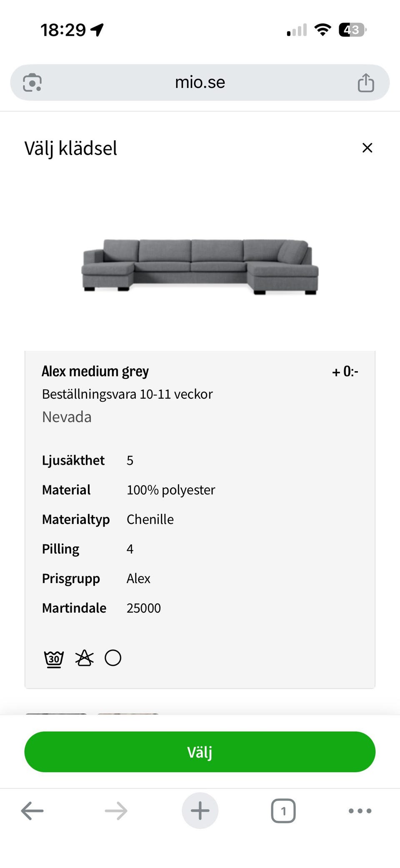Go forward with the right arrow
The width and height of the screenshot is (400, 868).
(116, 811)
